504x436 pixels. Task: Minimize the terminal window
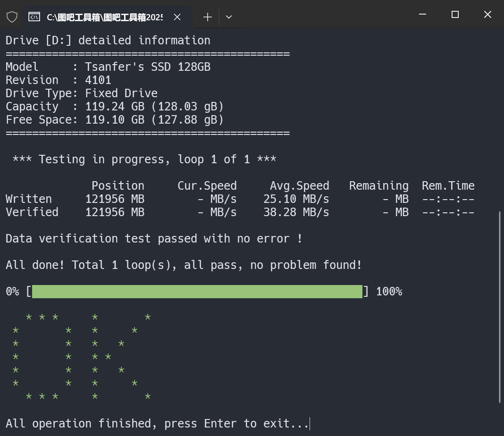(422, 15)
